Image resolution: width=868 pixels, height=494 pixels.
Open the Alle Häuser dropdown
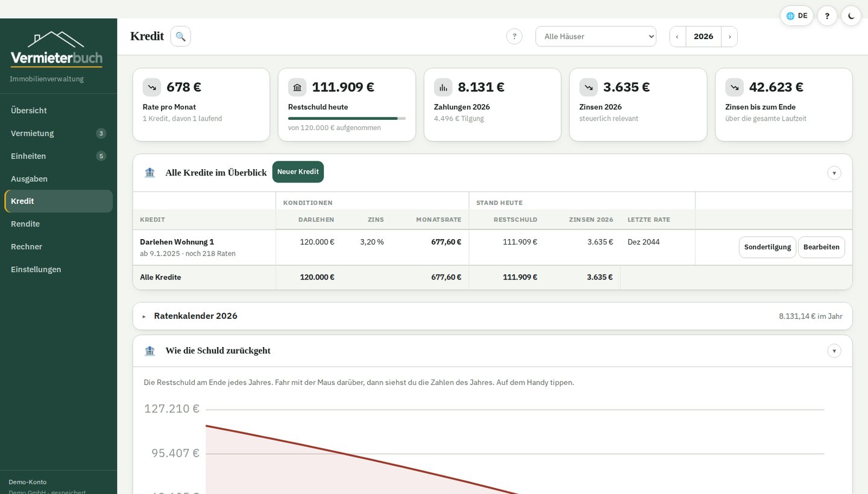pos(596,36)
